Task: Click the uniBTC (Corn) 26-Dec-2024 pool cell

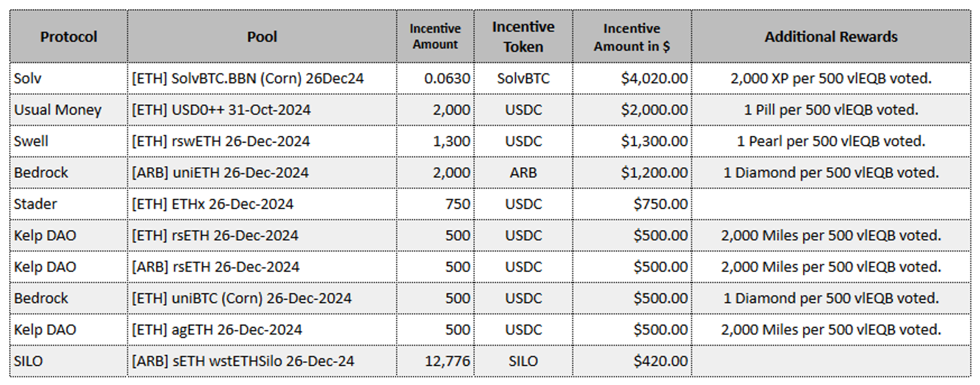Action: (x=262, y=298)
